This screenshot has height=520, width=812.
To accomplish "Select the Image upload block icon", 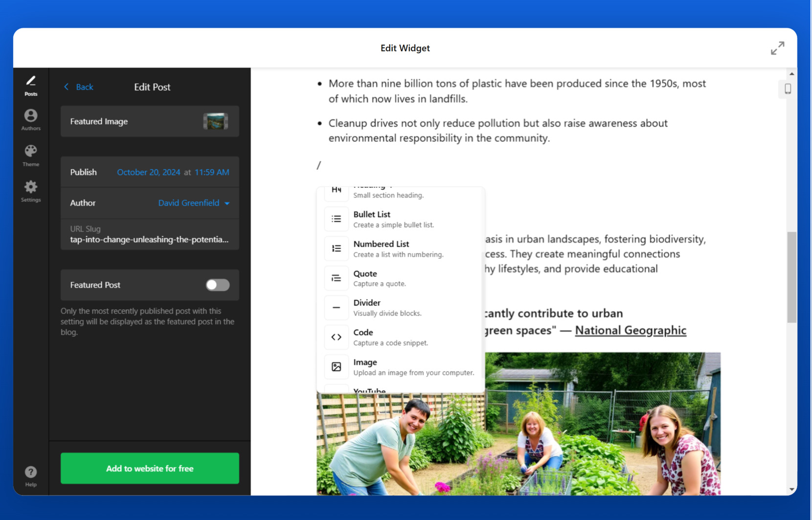I will [336, 367].
